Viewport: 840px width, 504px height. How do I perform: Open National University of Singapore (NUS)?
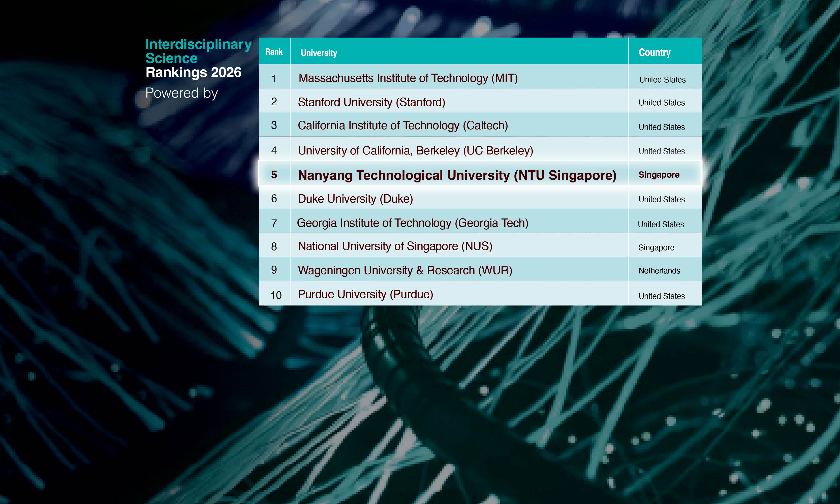395,246
